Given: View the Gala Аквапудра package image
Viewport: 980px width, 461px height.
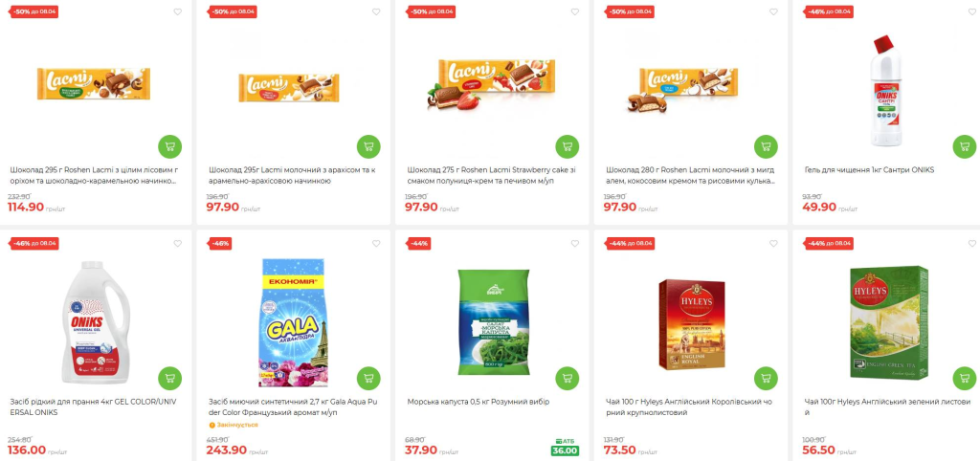Looking at the screenshot, I should pyautogui.click(x=294, y=322).
